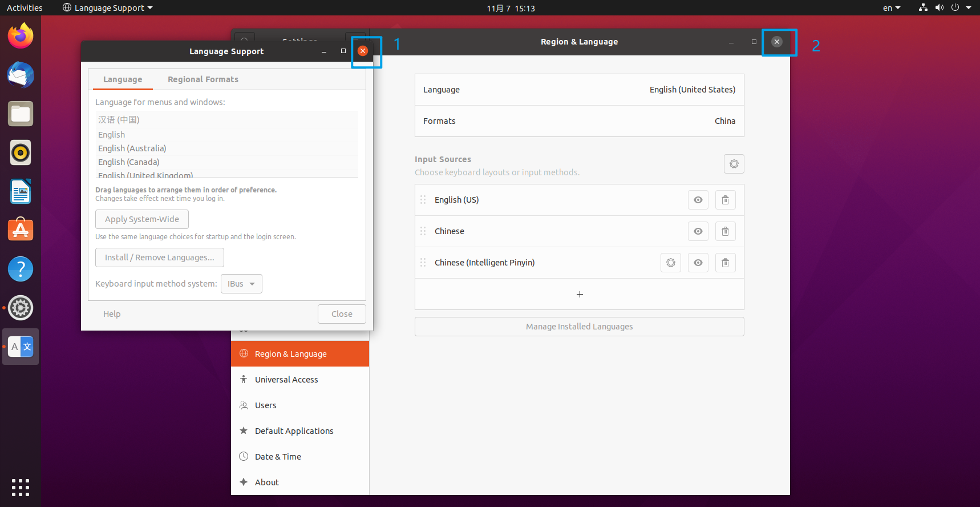Launch LibreOffice Writer from the dock
Viewport: 980px width, 507px height.
[21, 191]
